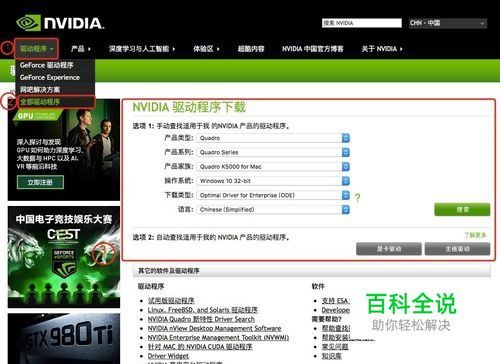The image size is (500, 364).
Task: Open the 语言 Chinese (Simplified) dropdown
Action: coord(273,209)
